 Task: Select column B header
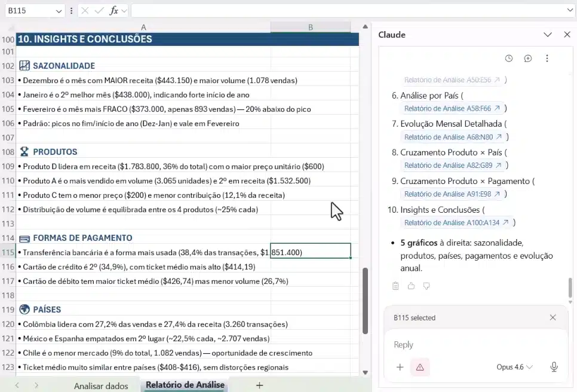click(x=311, y=27)
